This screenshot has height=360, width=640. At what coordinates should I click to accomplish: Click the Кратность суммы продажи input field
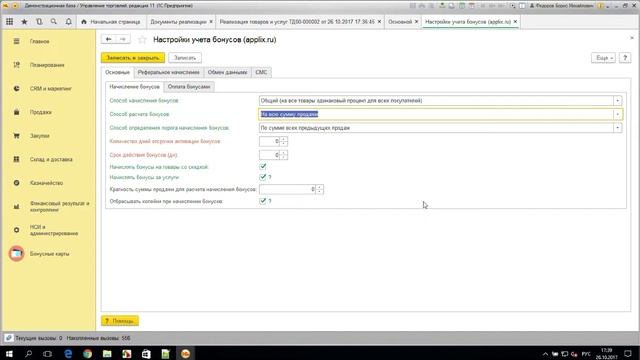(287, 189)
